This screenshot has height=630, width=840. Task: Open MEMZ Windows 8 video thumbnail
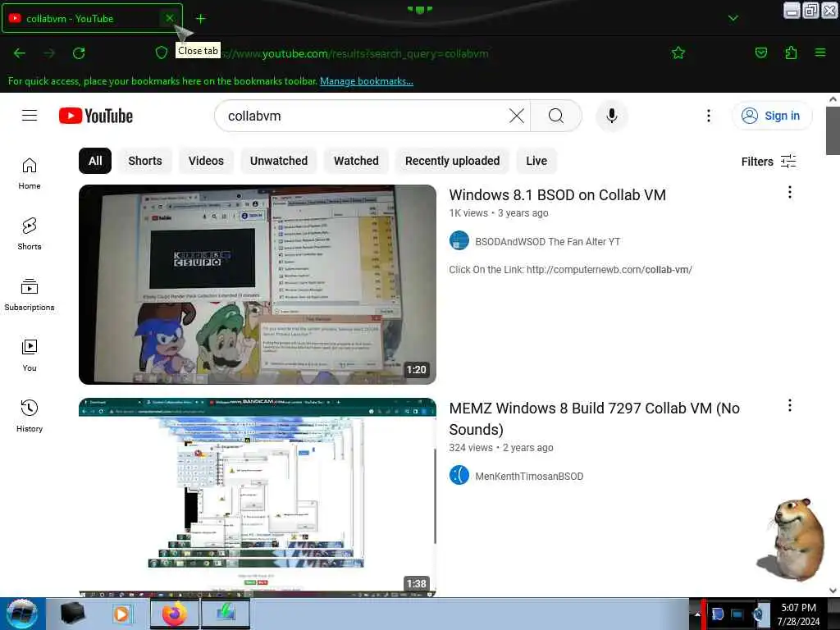click(257, 496)
